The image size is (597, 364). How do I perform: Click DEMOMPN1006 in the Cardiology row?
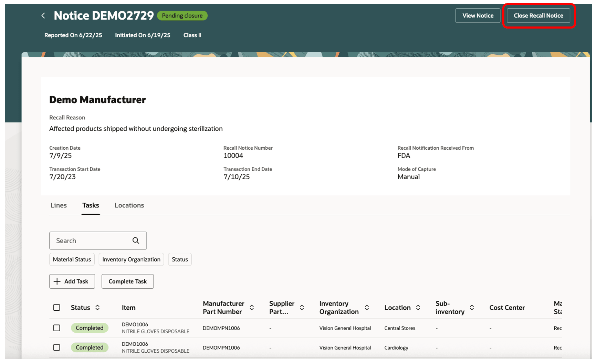click(x=221, y=348)
